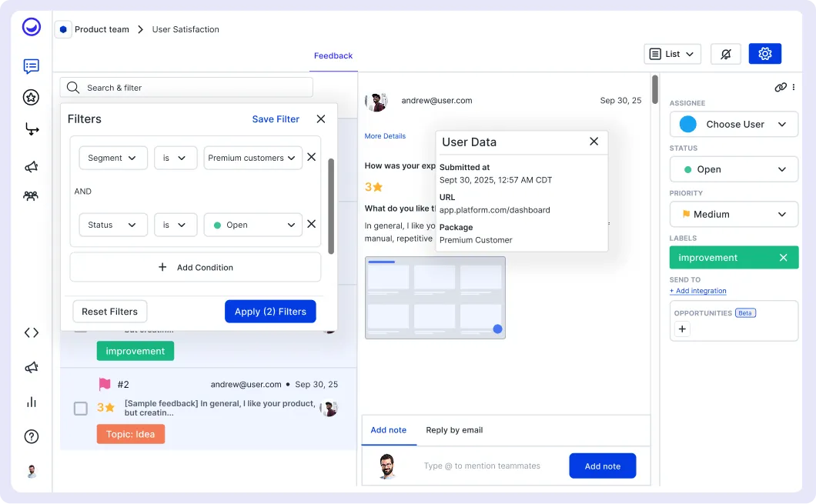The height and width of the screenshot is (504, 816).
Task: Click the 3-star rating in feedback detail
Action: (373, 187)
